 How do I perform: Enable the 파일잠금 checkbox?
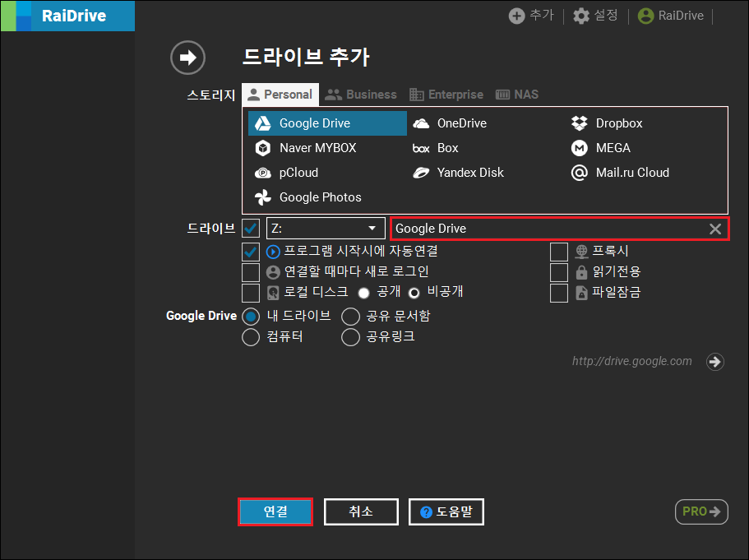pyautogui.click(x=559, y=293)
